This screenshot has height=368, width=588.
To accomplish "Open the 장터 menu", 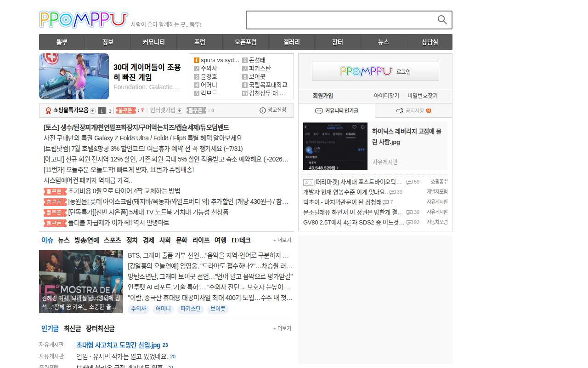I will (x=338, y=42).
